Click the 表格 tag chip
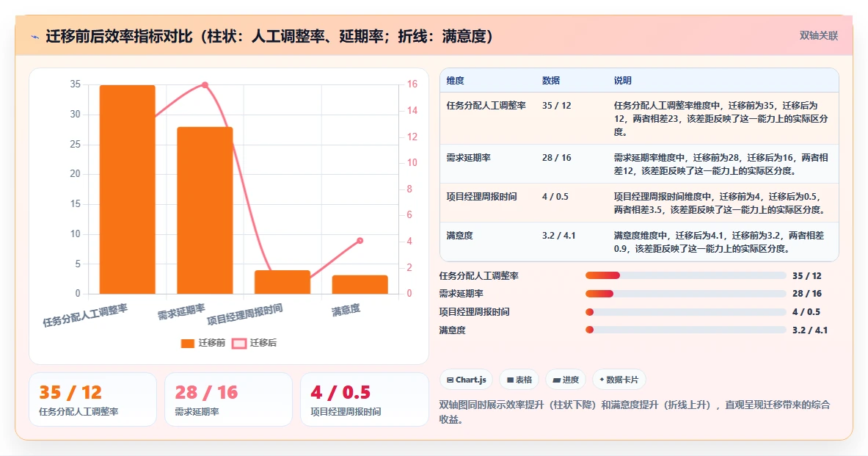 519,380
